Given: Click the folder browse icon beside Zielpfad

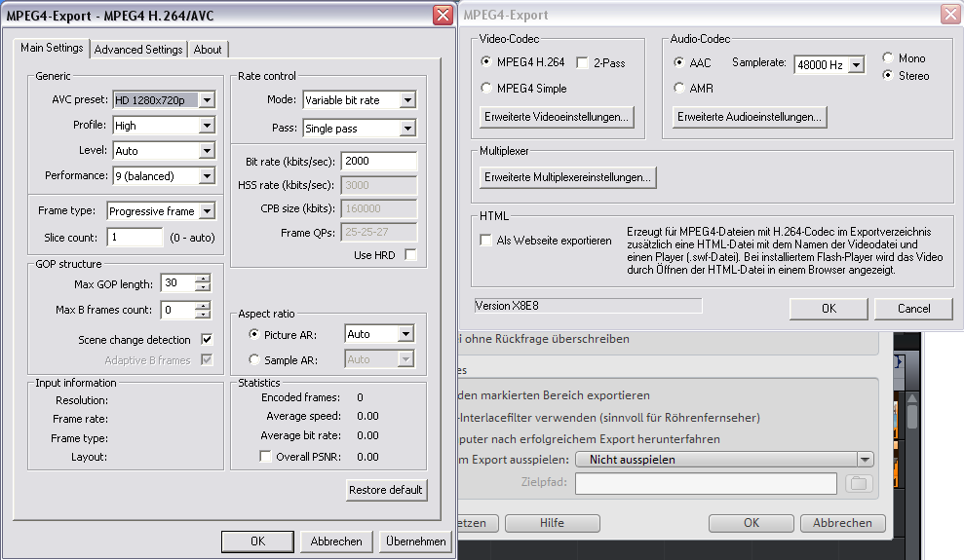Looking at the screenshot, I should tap(858, 484).
